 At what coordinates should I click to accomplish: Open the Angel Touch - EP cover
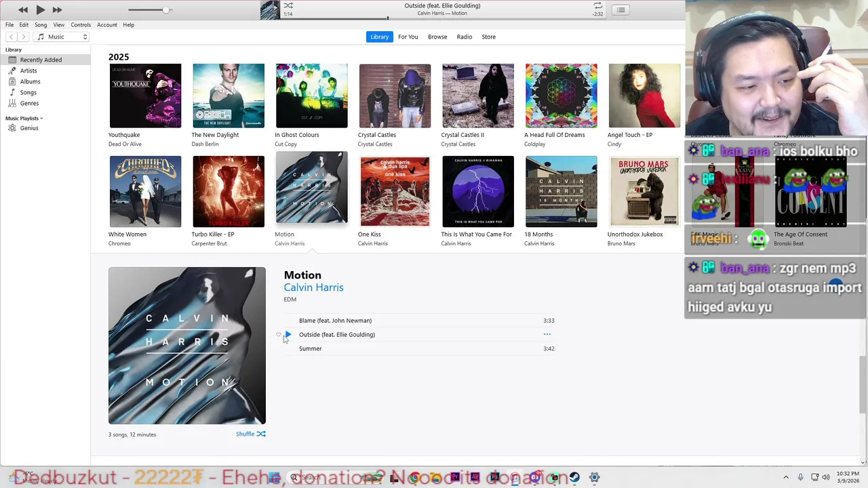pyautogui.click(x=644, y=96)
